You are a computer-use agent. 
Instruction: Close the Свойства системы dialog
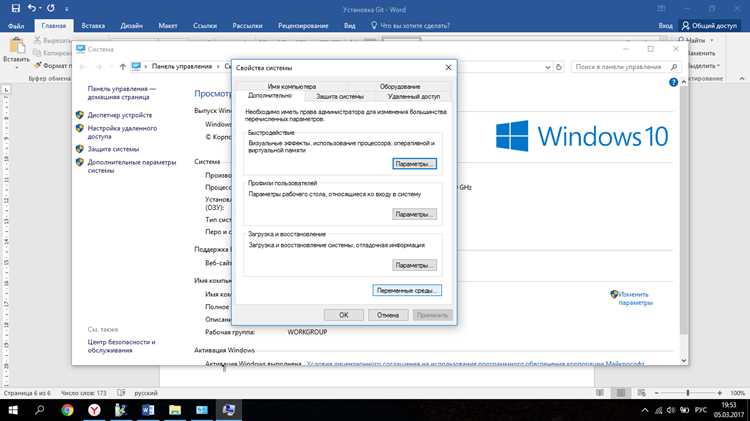pyautogui.click(x=448, y=67)
